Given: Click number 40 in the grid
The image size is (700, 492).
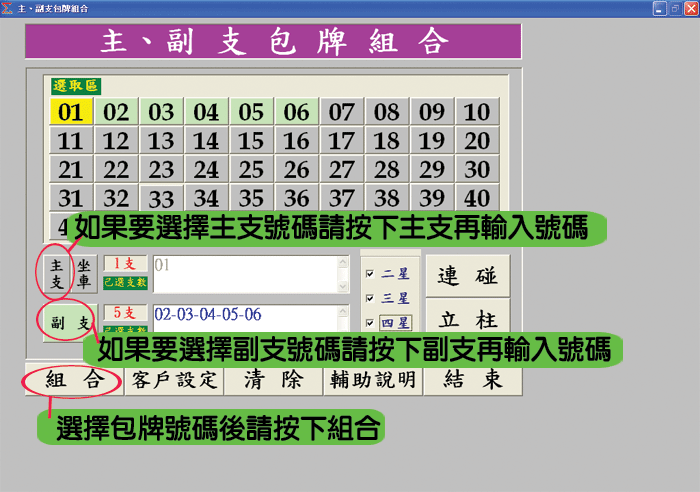Looking at the screenshot, I should (477, 198).
